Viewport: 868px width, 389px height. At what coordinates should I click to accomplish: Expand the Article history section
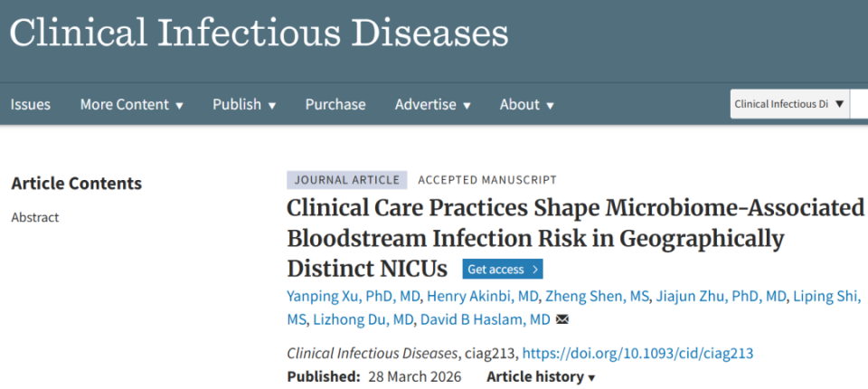[x=542, y=376]
